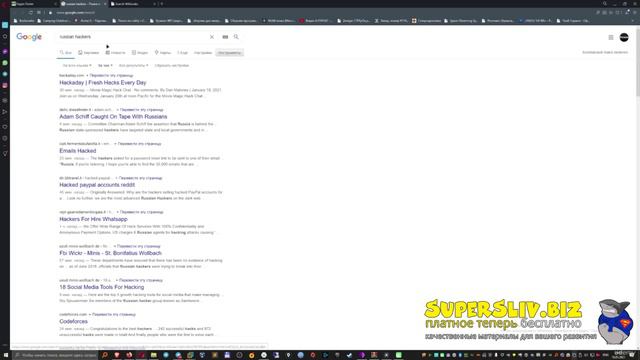Expand the language filter dropdown in tools row
Viewport: 640px width, 360px height.
(77, 65)
